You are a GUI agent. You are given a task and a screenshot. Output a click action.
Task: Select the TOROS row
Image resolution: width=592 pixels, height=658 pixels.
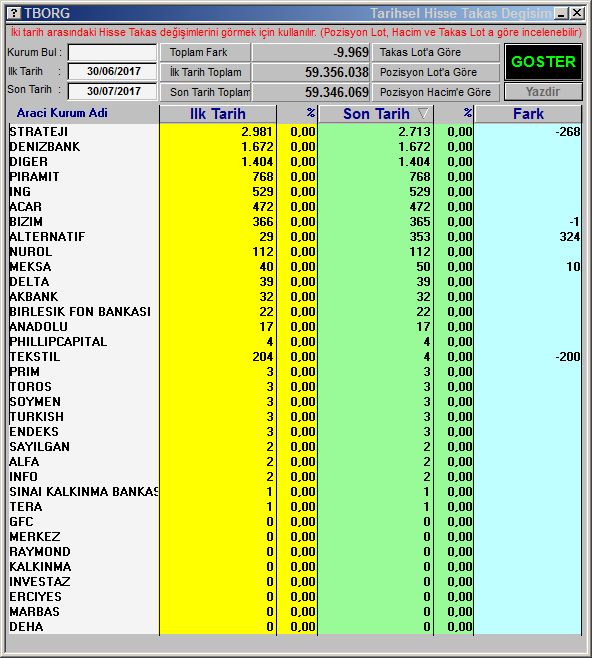(x=295, y=386)
